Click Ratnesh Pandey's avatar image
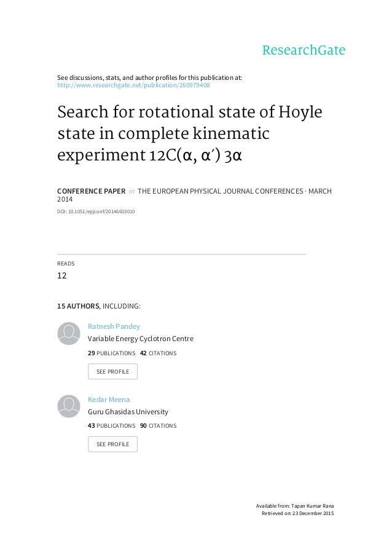 (69, 333)
